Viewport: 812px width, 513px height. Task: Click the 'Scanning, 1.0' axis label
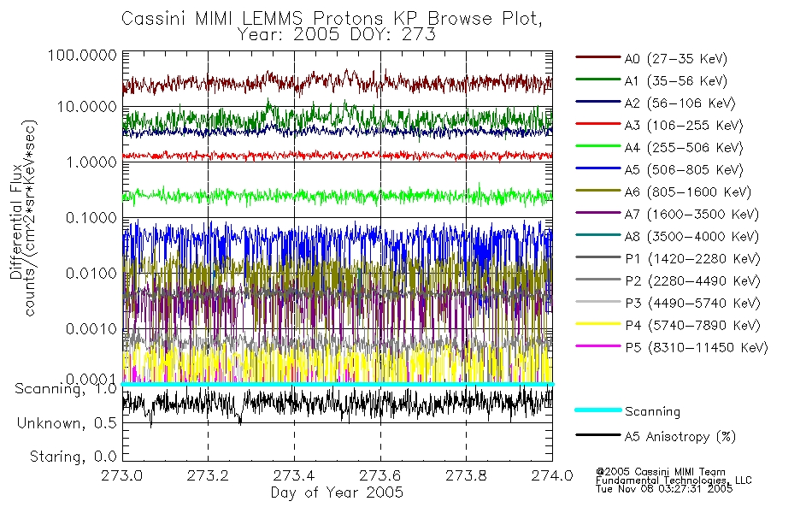66,389
